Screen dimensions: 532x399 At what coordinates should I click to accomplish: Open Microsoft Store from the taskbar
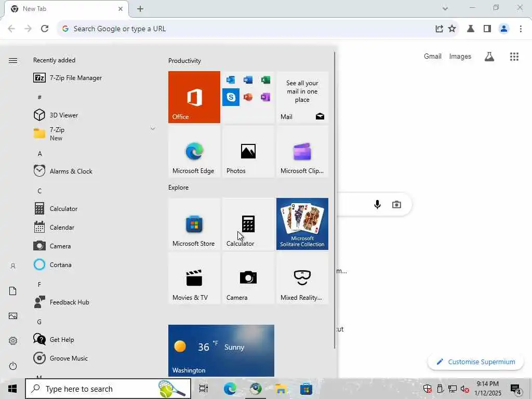pyautogui.click(x=306, y=389)
